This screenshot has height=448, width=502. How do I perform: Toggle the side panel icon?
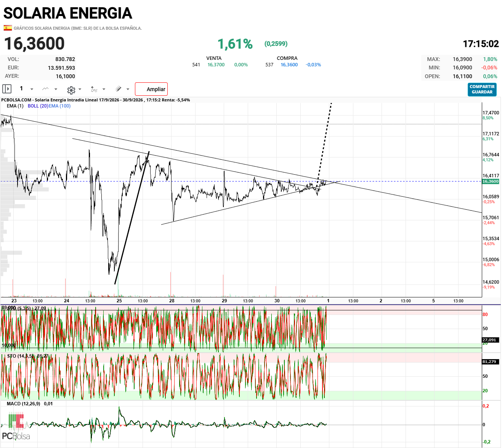click(x=7, y=89)
